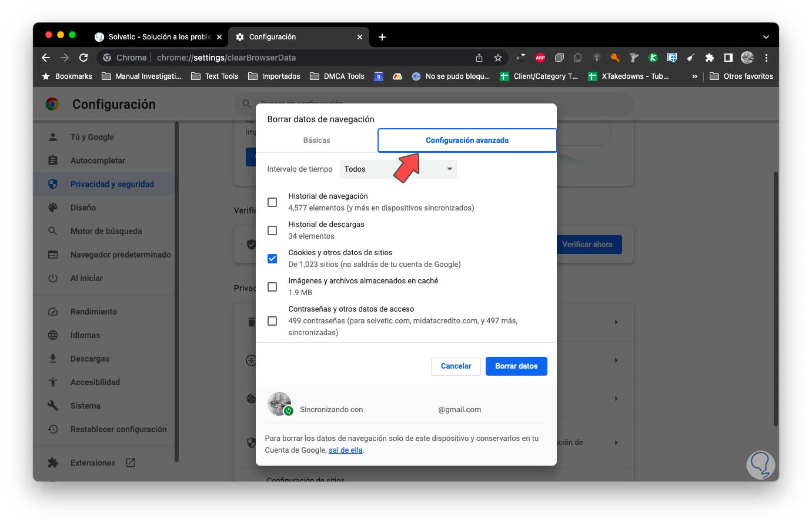Open the Importados bookmark folder
812x525 pixels.
click(x=274, y=76)
